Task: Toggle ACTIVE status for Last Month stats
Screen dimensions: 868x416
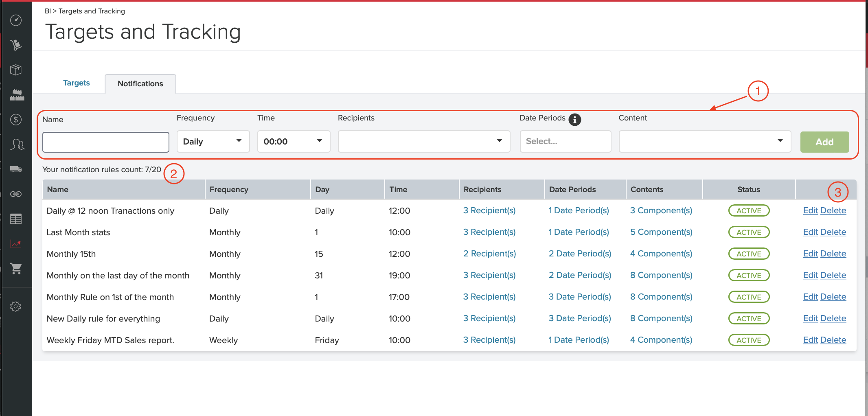Action: coord(749,232)
